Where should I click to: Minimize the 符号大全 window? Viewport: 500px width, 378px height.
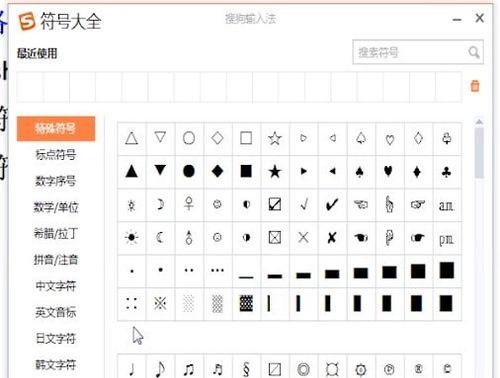tap(457, 19)
